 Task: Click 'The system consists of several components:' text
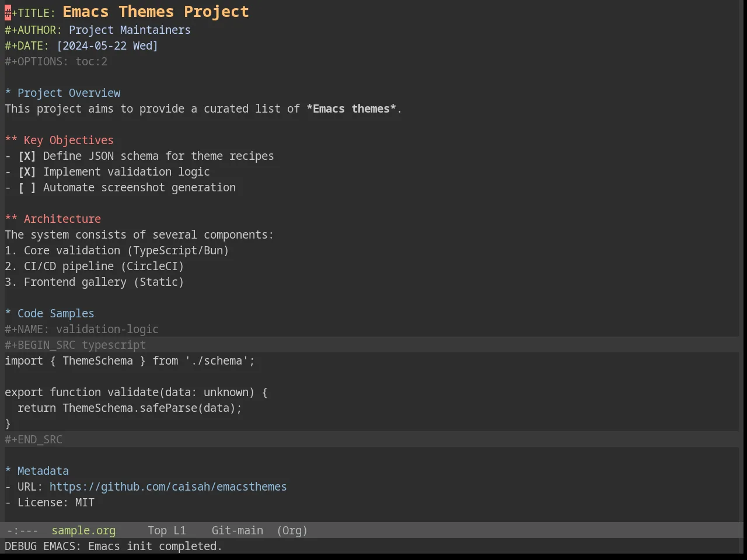[139, 235]
